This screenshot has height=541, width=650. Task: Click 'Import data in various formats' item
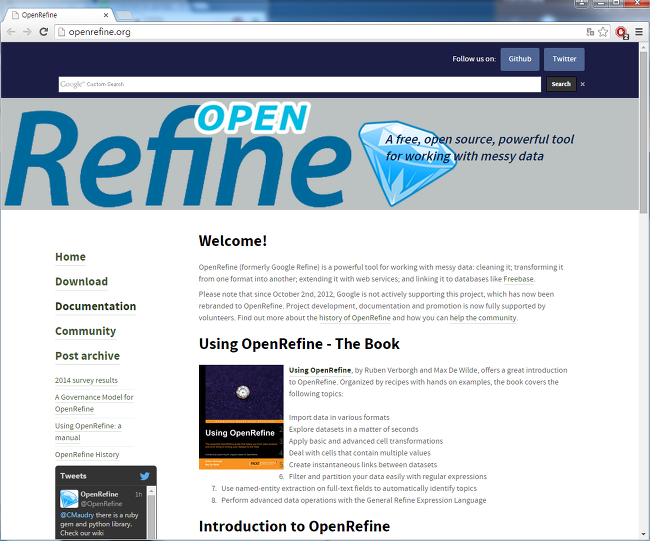[x=339, y=417]
